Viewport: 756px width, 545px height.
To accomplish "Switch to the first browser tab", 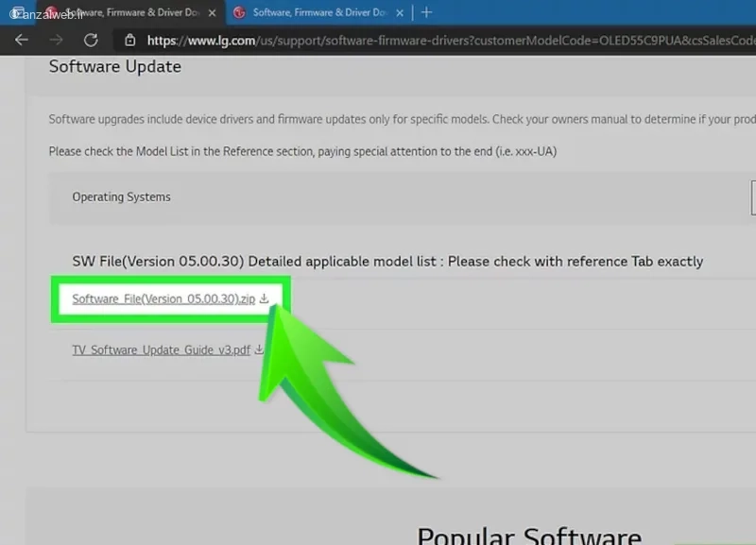I will click(123, 12).
